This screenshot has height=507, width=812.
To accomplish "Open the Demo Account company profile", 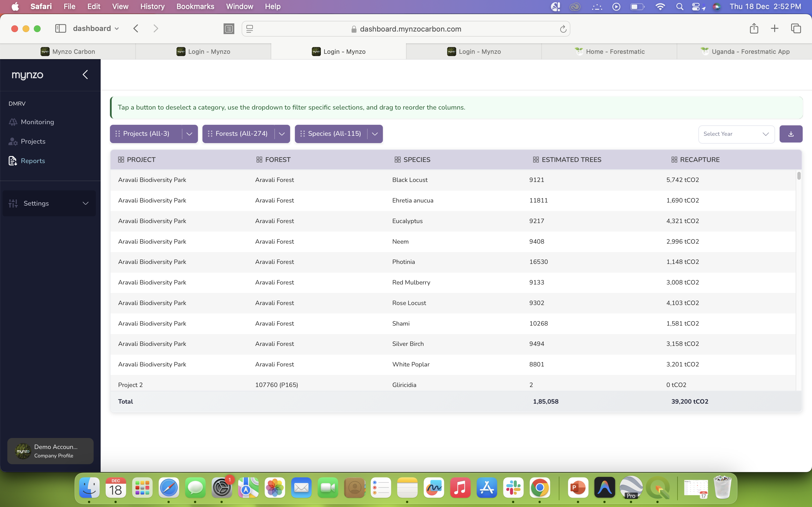I will (x=50, y=451).
